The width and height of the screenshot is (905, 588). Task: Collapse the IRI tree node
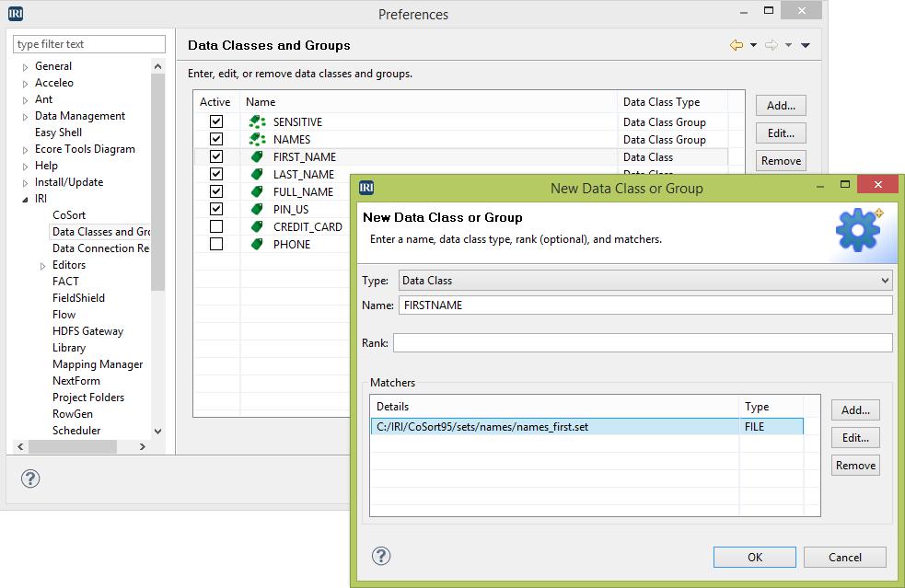click(x=26, y=200)
